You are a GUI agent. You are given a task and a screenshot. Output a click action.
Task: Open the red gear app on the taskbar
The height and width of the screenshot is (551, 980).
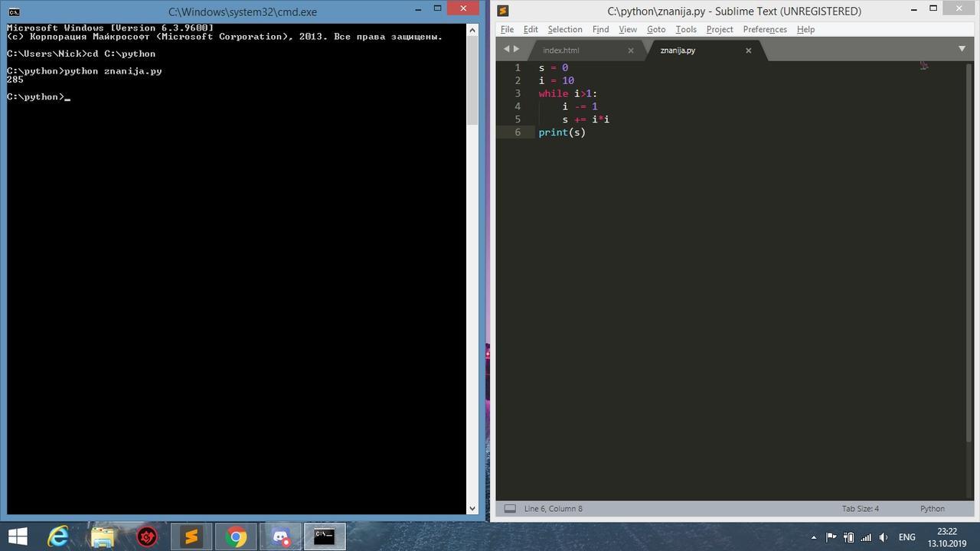point(147,536)
